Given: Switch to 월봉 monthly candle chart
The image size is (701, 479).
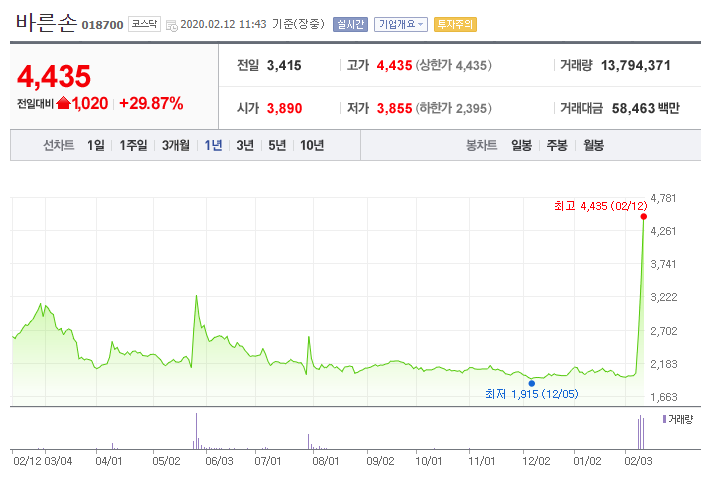Looking at the screenshot, I should [593, 145].
